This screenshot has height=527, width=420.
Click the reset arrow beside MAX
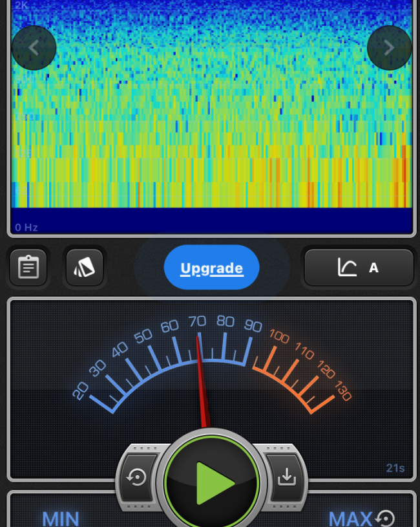tap(386, 518)
